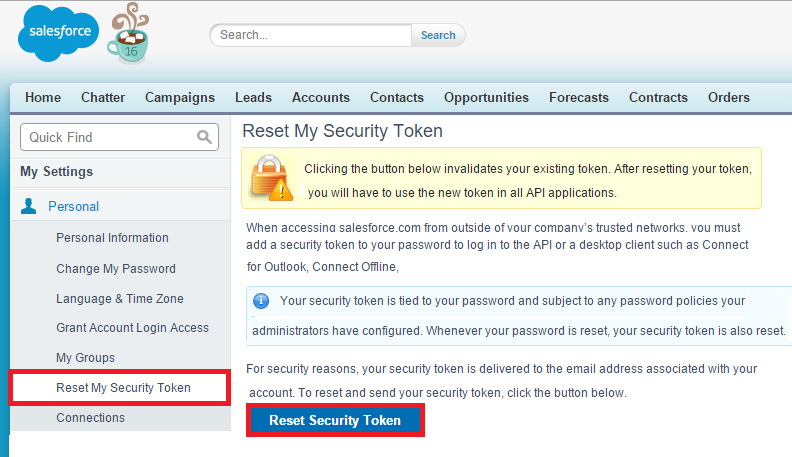Select Reset My Security Token in sidebar
The image size is (792, 457).
tap(123, 387)
